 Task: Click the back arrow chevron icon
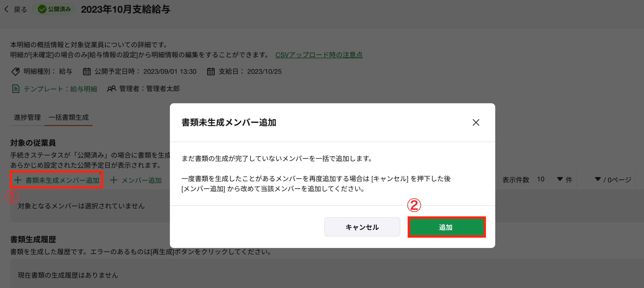(x=7, y=9)
